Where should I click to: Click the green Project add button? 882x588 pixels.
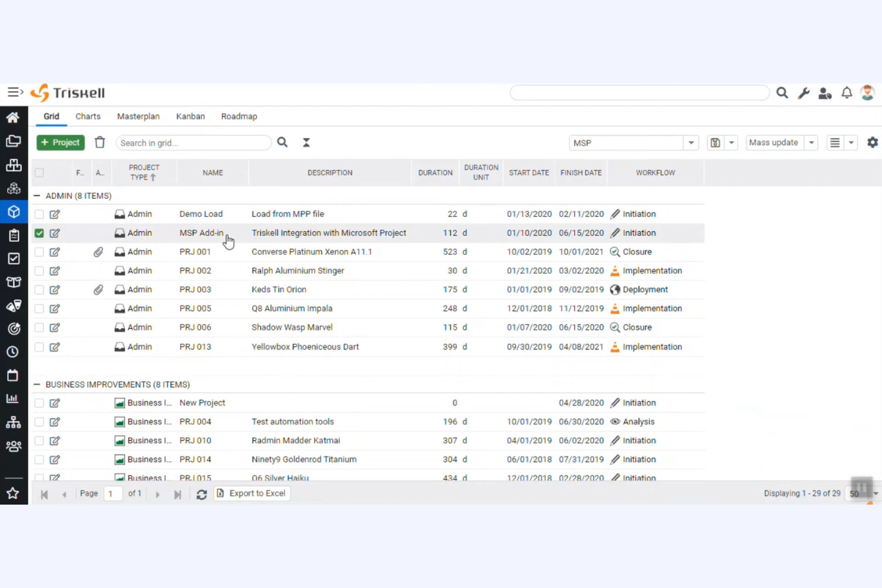pyautogui.click(x=61, y=142)
